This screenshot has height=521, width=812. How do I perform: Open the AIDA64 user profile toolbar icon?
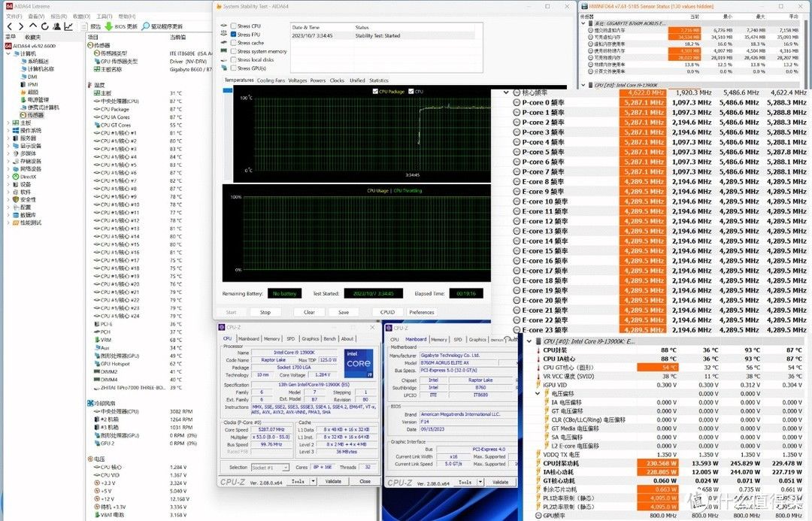(x=56, y=26)
